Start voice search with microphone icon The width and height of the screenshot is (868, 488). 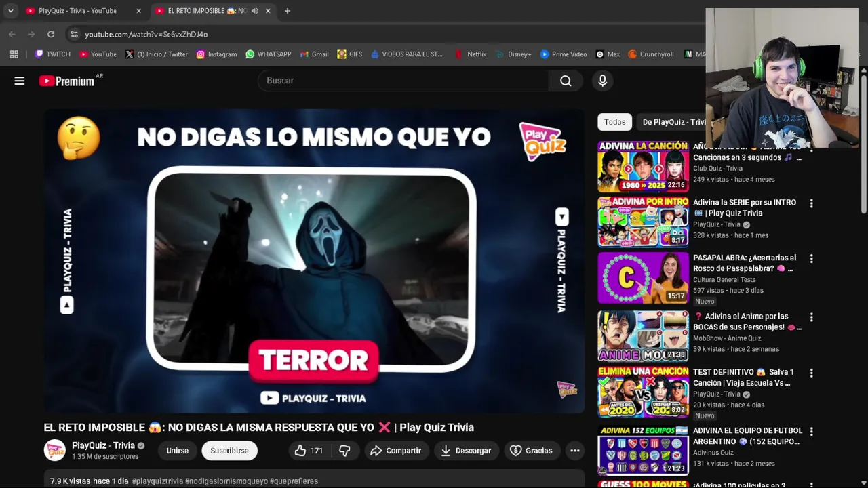(602, 81)
